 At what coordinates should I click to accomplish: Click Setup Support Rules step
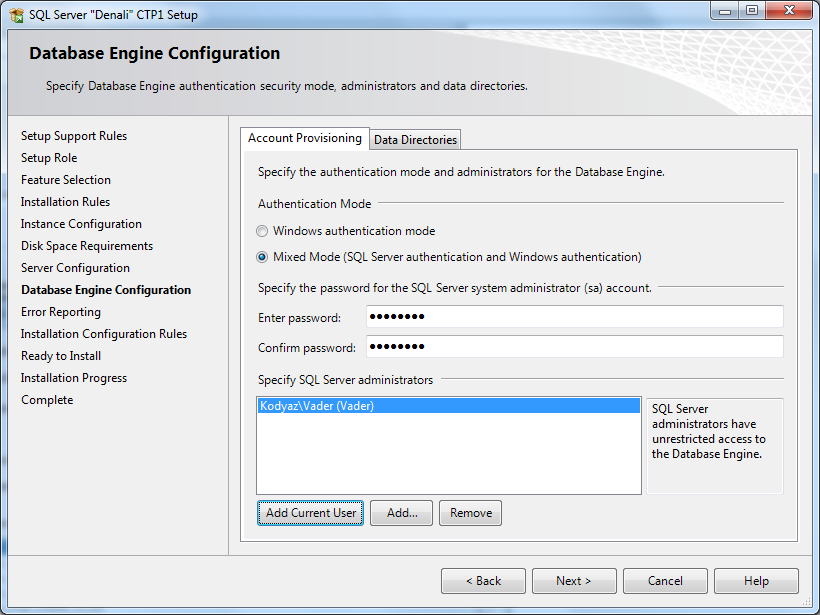tap(74, 136)
